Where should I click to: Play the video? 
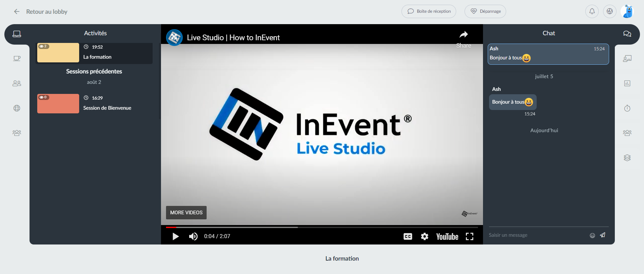point(175,236)
